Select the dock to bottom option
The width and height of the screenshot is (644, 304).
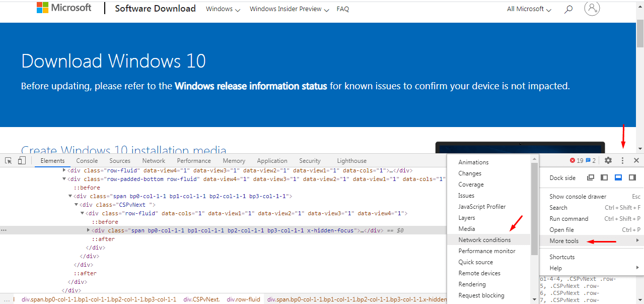point(618,177)
